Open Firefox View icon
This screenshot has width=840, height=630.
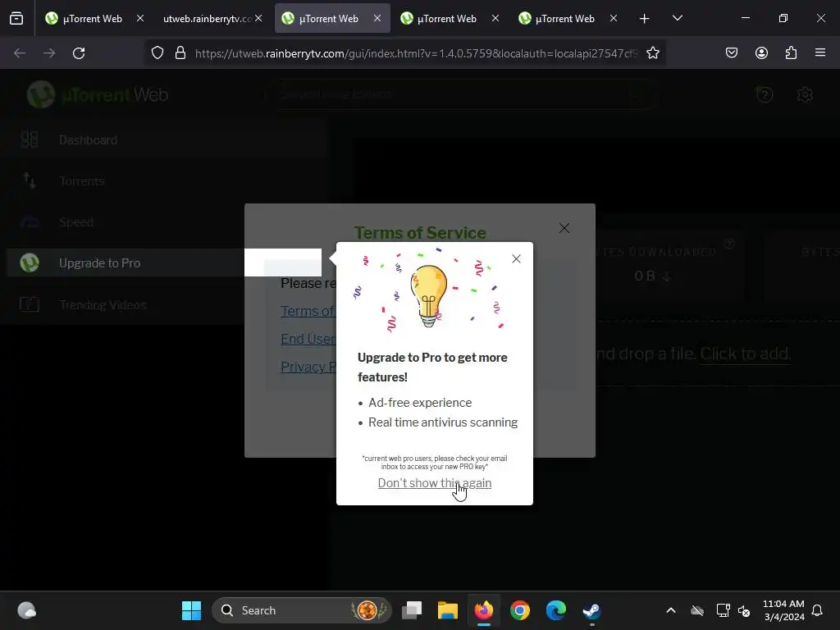[x=16, y=19]
